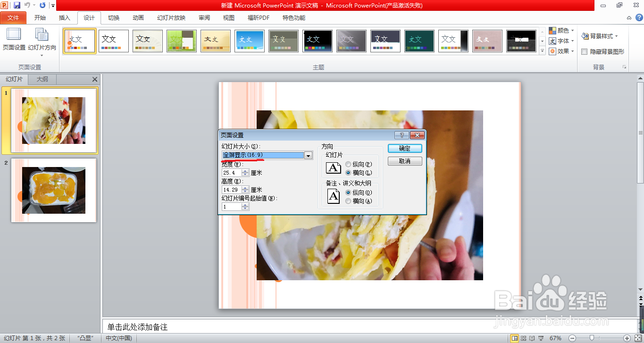Screen dimensions: 644x343
Task: Apply the pink mauve theme thumbnail
Action: tap(487, 41)
